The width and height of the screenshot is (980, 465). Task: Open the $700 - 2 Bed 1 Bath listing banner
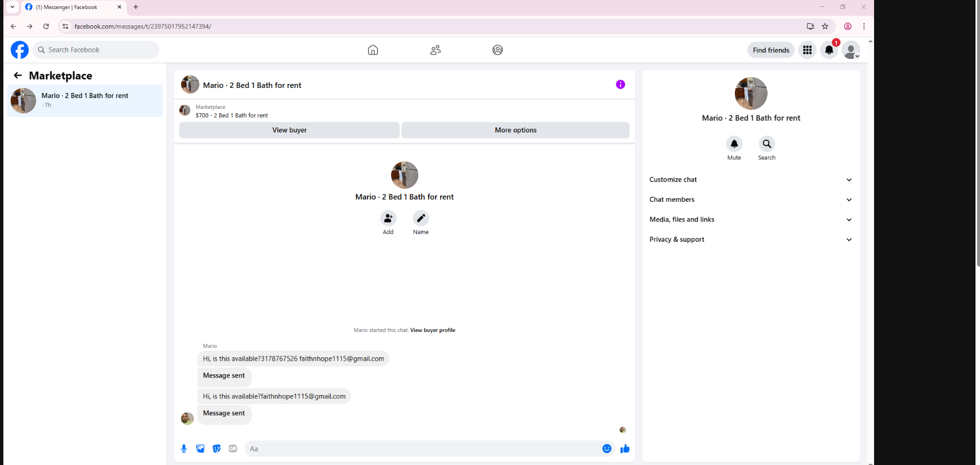click(x=232, y=115)
